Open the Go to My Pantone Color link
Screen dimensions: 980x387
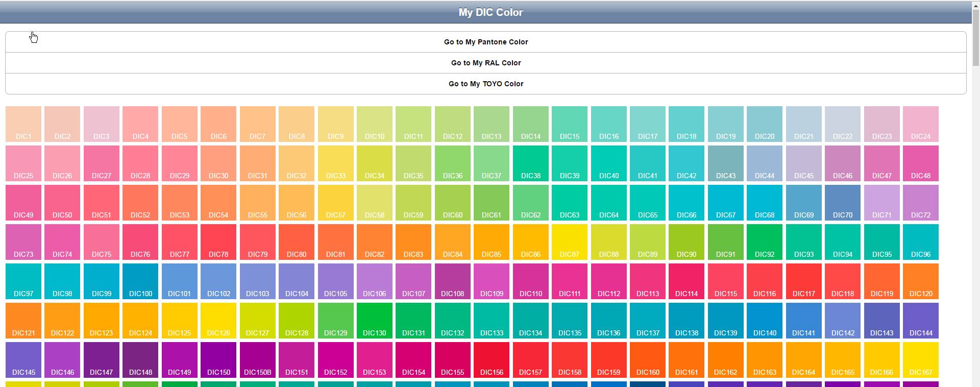coord(486,42)
